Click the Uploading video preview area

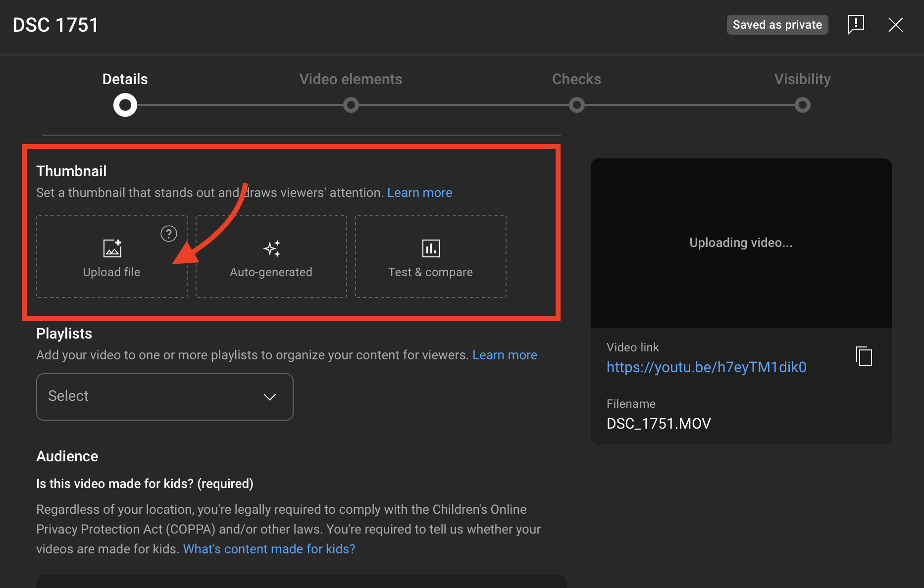point(741,243)
